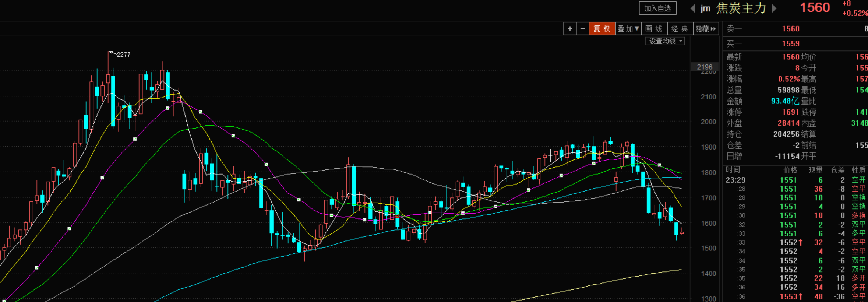This screenshot has width=868, height=302.
Task: Select the 23:29 trade tick row
Action: tap(796, 180)
